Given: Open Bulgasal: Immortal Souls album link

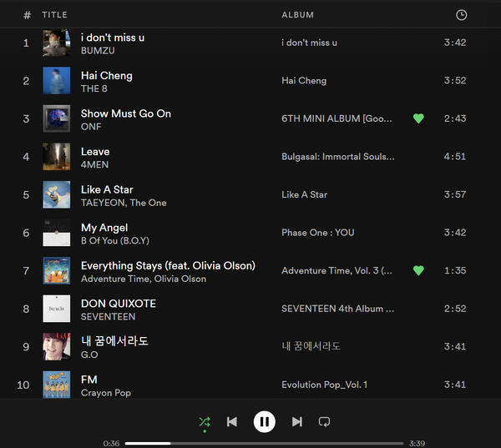Looking at the screenshot, I should click(338, 157).
